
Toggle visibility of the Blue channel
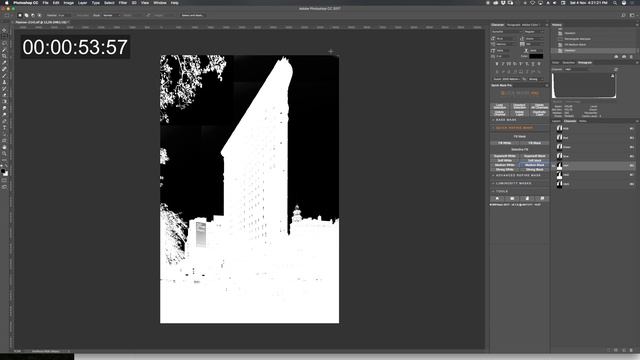(554, 156)
